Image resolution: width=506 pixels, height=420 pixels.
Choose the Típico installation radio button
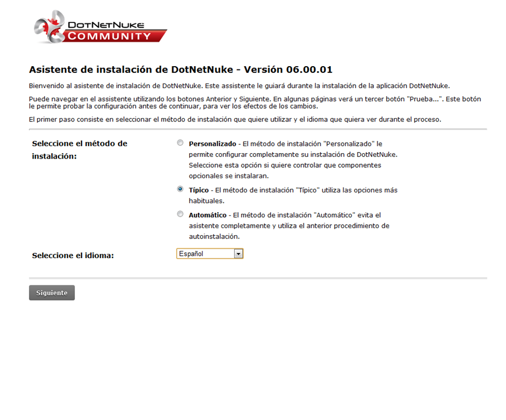point(180,189)
